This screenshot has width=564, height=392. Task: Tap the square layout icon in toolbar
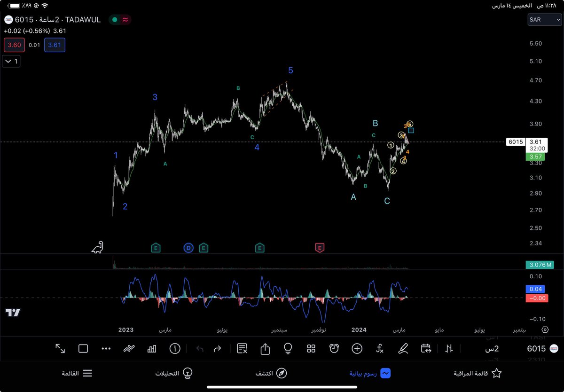83,348
